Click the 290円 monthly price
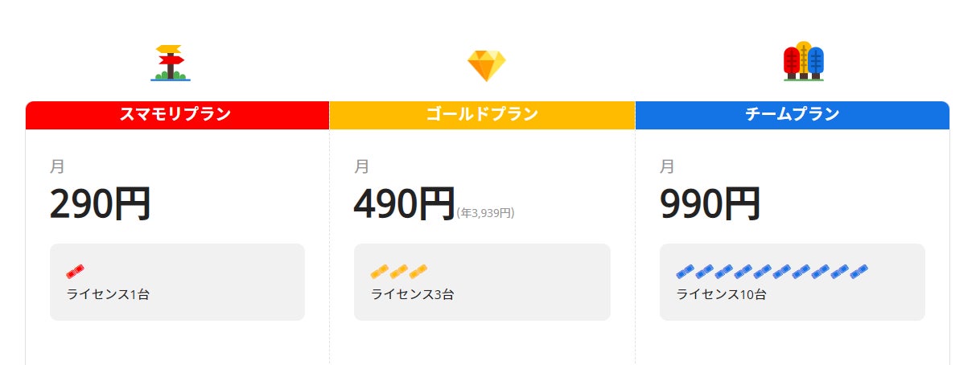The height and width of the screenshot is (365, 980). [x=100, y=204]
